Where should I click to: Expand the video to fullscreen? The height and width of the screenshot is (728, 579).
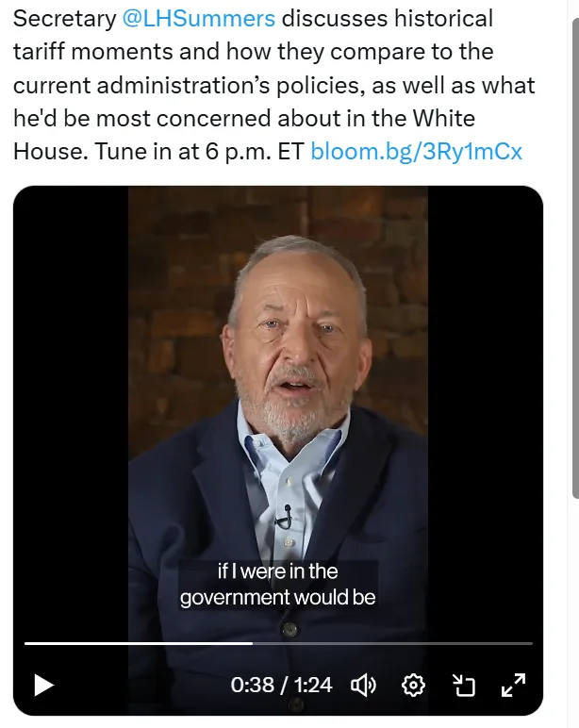[513, 685]
